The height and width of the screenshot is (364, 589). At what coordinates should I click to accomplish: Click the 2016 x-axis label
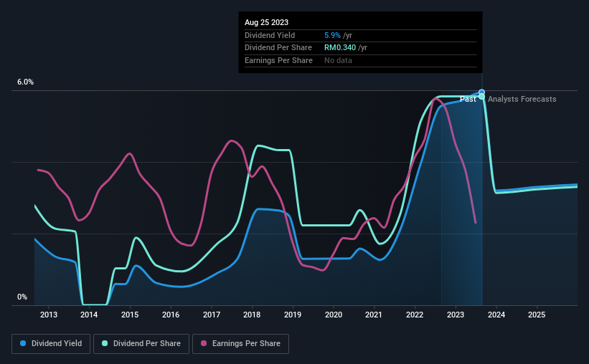tap(171, 315)
